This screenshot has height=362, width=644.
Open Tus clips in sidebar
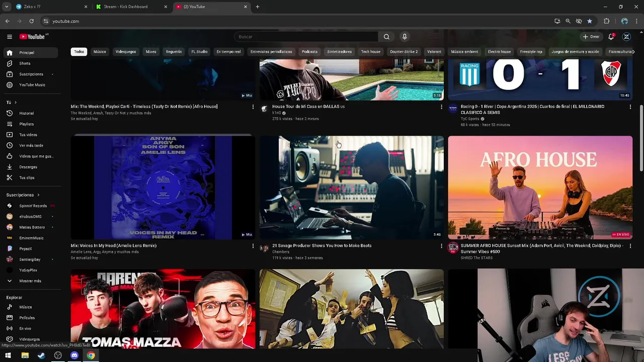click(30, 177)
